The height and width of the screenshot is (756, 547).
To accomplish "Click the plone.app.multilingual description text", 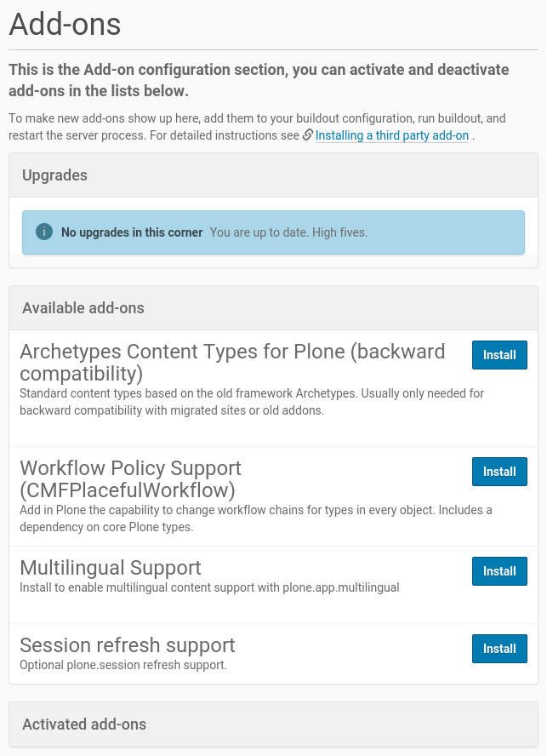I will pos(209,587).
